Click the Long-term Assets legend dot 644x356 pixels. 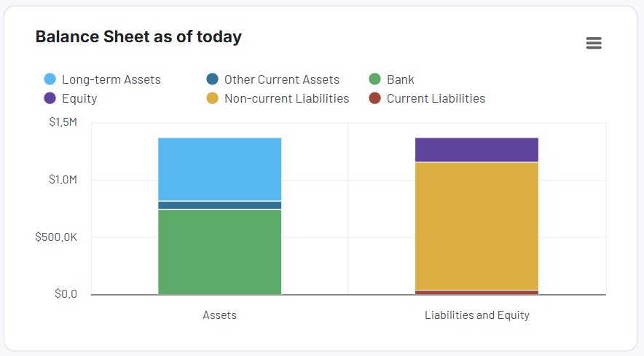[x=50, y=79]
